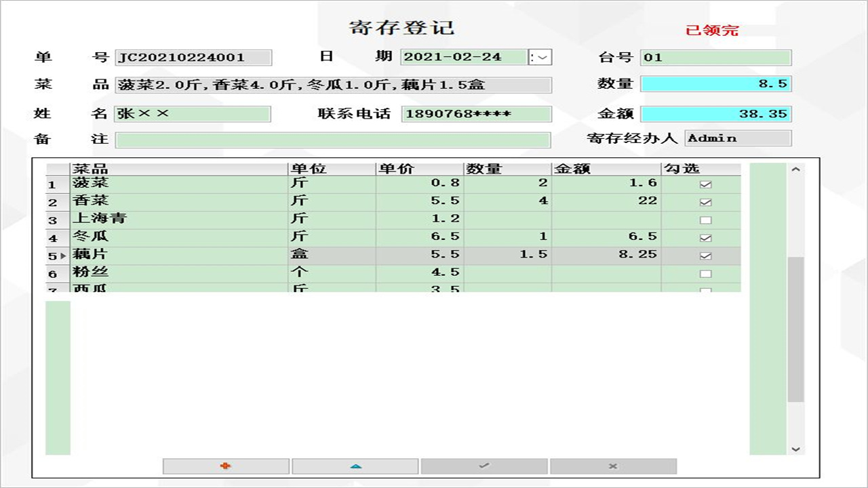Click scrollbar down arrow at bottom
The image size is (868, 488).
[x=796, y=449]
